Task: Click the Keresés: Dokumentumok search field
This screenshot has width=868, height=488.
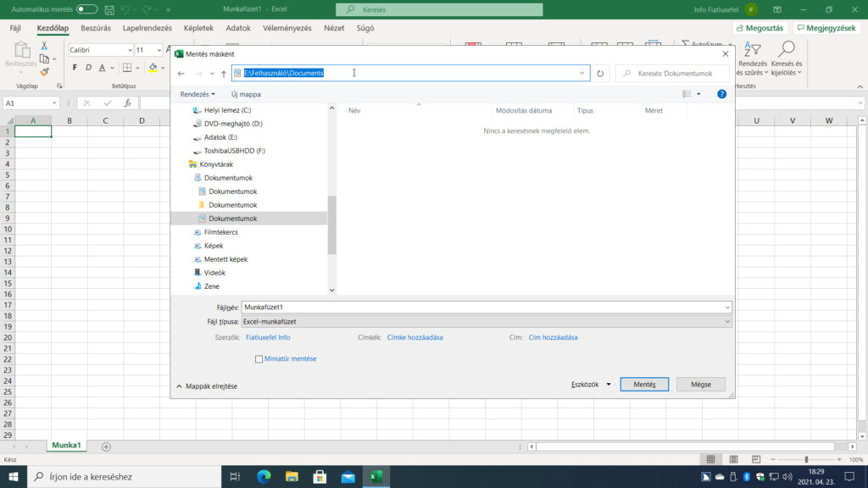Action: 672,73
